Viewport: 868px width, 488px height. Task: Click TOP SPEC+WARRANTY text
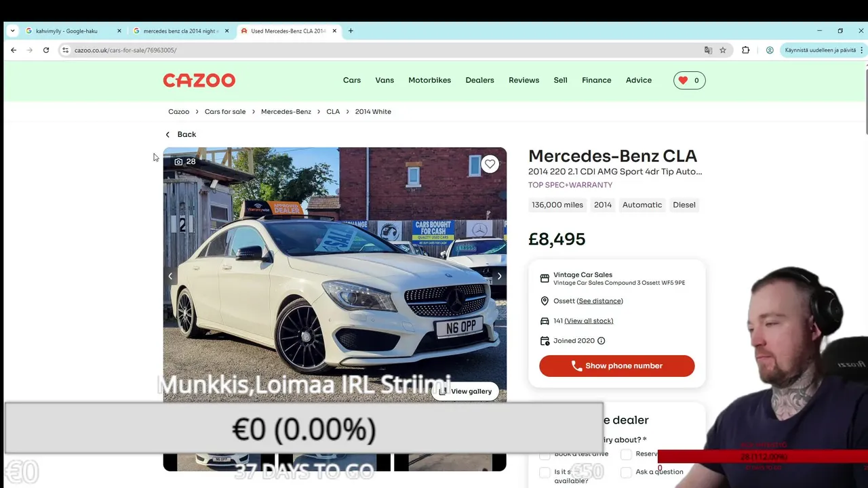coord(570,185)
